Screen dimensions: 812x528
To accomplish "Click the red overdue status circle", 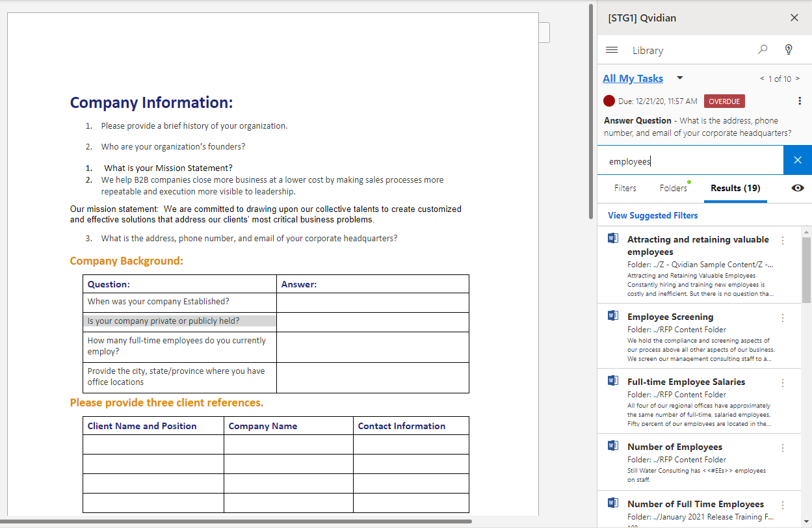I will click(609, 101).
